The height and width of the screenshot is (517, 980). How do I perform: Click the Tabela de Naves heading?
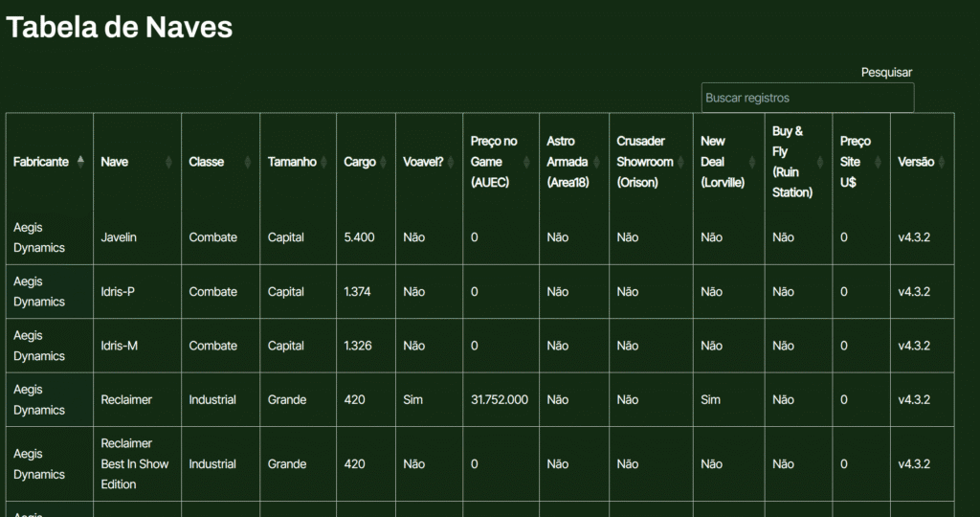pyautogui.click(x=120, y=27)
